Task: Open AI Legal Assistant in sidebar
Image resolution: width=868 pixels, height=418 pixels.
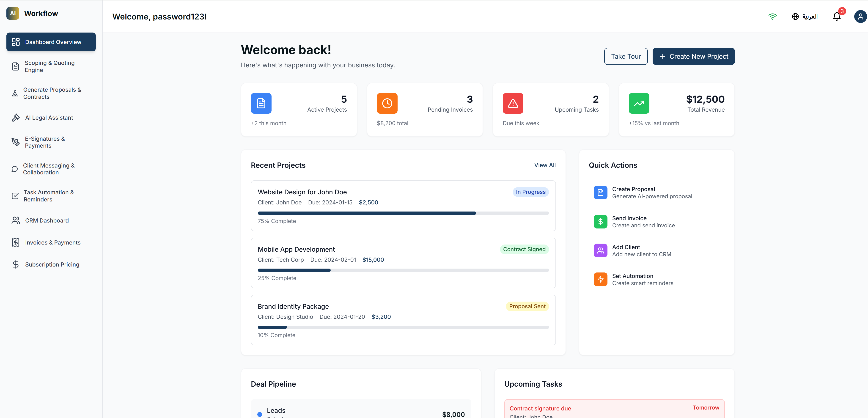Action: pyautogui.click(x=49, y=118)
